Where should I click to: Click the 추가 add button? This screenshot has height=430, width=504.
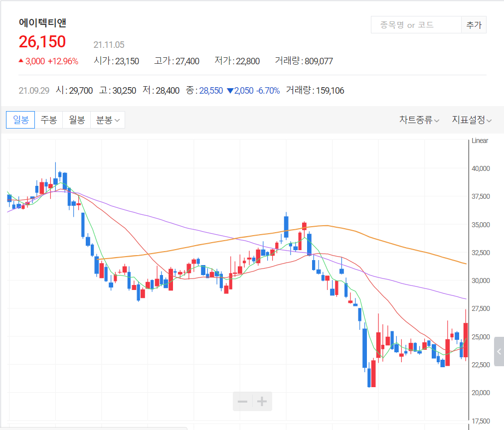[x=474, y=25]
